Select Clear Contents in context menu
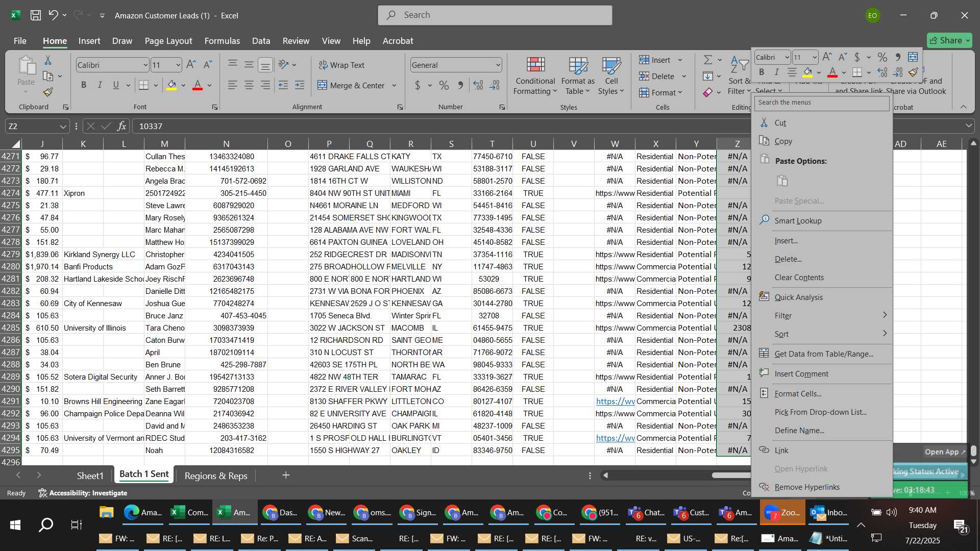Viewport: 980px width, 551px height. (x=822, y=277)
